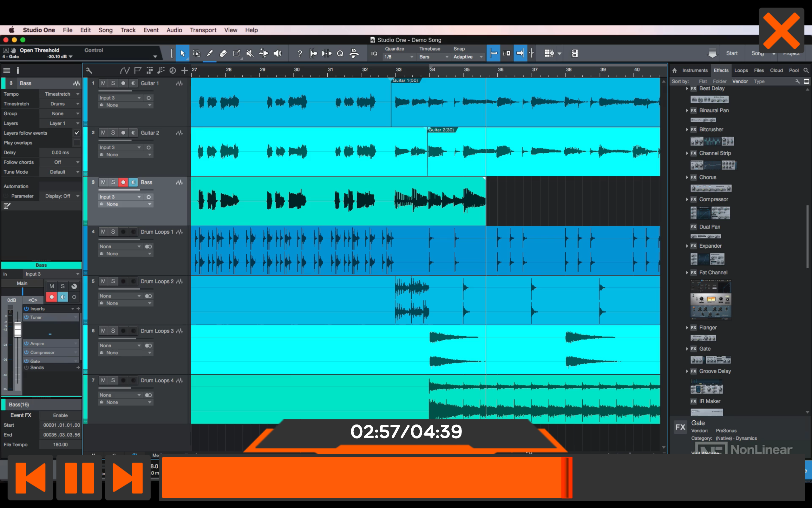Toggle record arm on Bass track

[123, 182]
